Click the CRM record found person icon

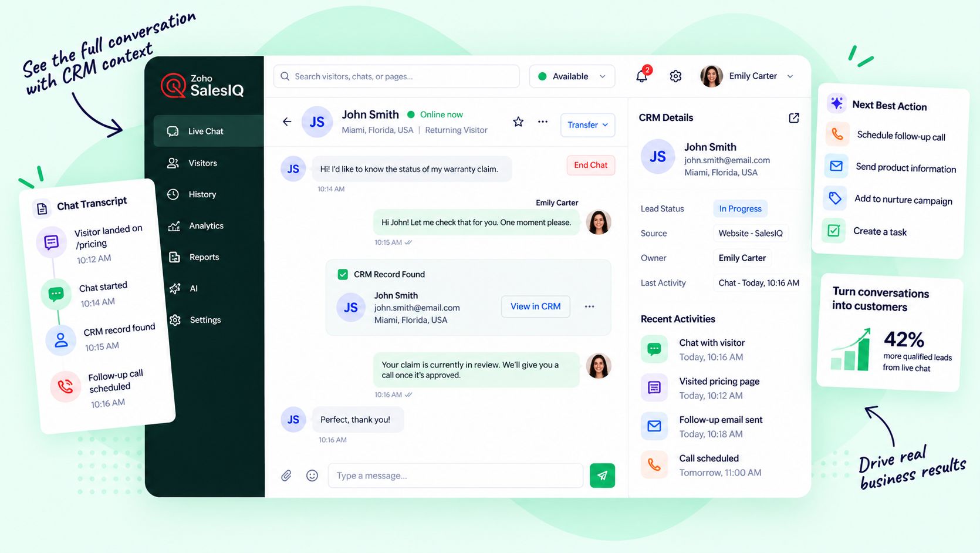tap(60, 340)
